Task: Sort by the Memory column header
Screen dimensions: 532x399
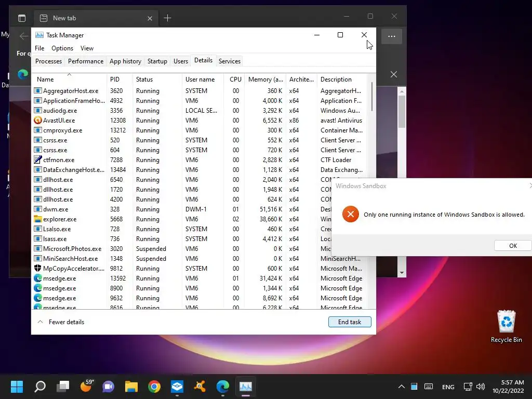Action: (x=265, y=79)
